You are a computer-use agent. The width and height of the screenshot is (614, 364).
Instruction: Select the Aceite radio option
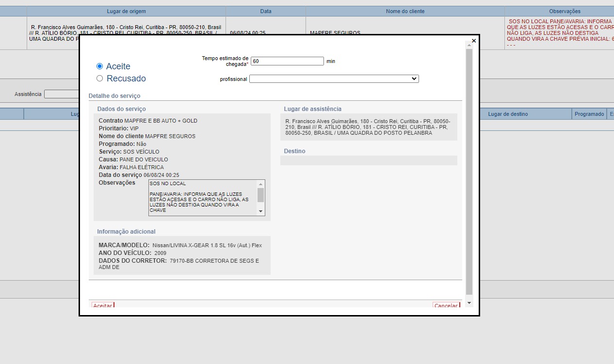[100, 66]
